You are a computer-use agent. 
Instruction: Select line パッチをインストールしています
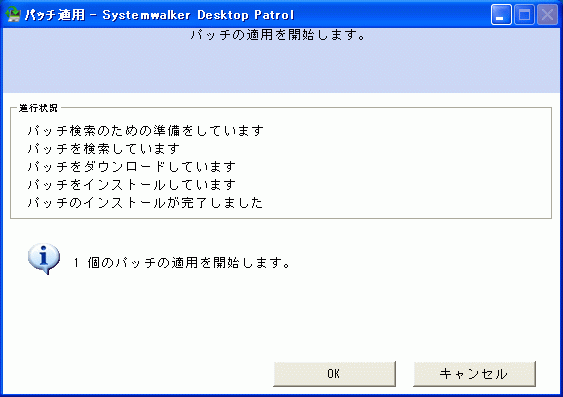[x=132, y=185]
